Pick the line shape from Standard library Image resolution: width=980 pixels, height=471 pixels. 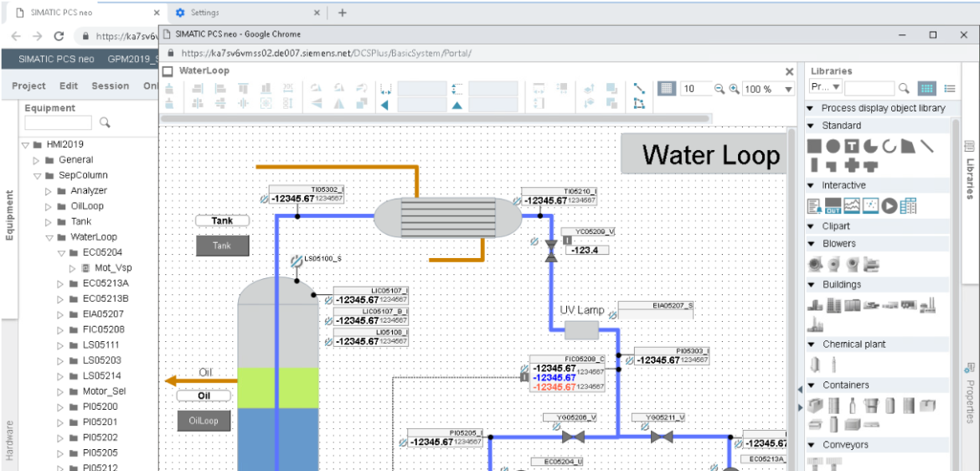coord(926,146)
